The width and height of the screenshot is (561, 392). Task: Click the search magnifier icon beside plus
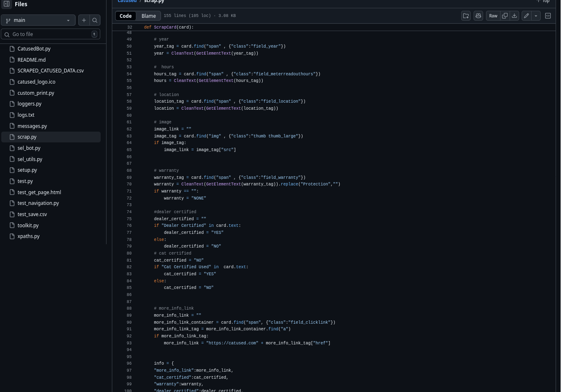(x=95, y=20)
